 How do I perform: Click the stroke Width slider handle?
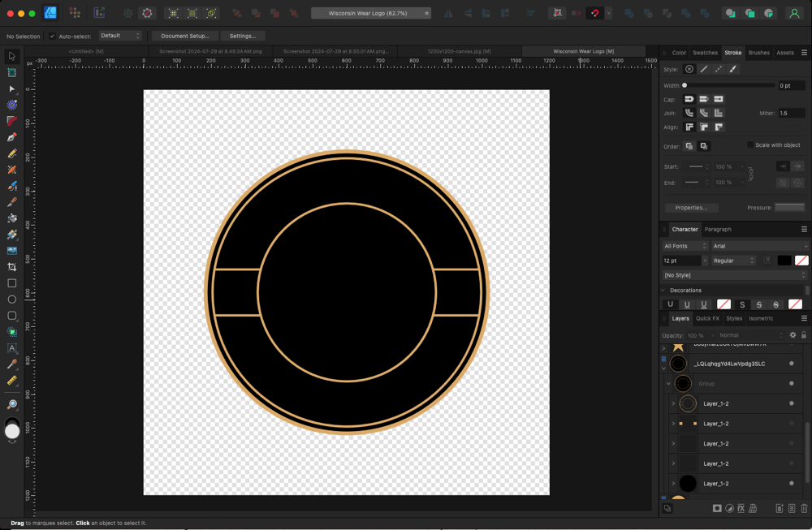685,85
